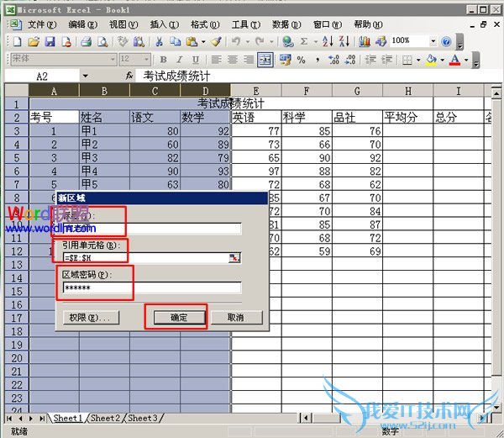Click the Save icon in the toolbar

pos(50,41)
